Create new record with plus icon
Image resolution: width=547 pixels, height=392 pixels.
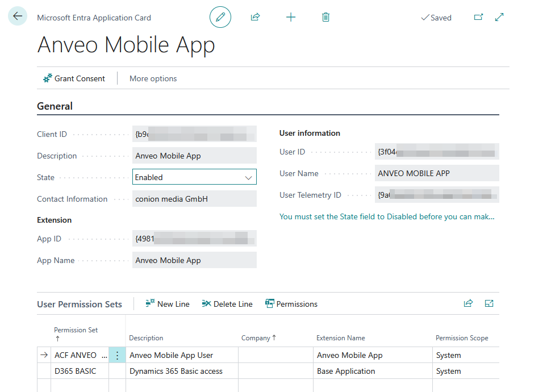pyautogui.click(x=291, y=17)
